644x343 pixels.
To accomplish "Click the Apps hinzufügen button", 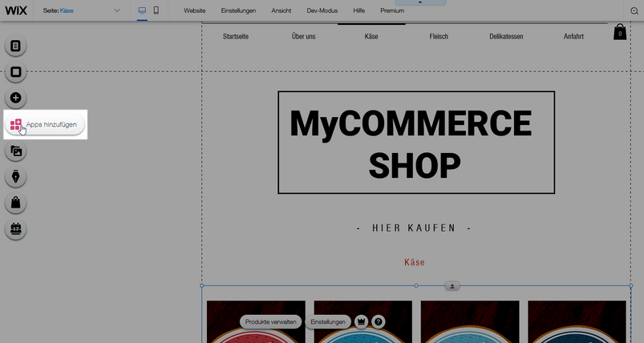I will coord(45,124).
